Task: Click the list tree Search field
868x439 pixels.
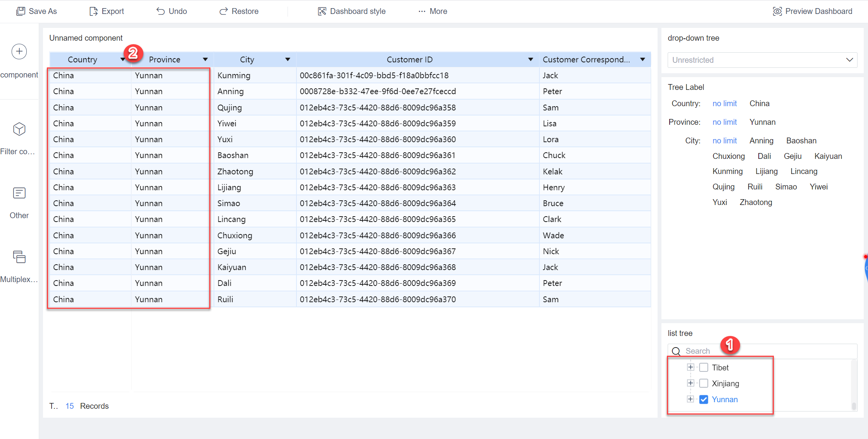Action: [762, 351]
